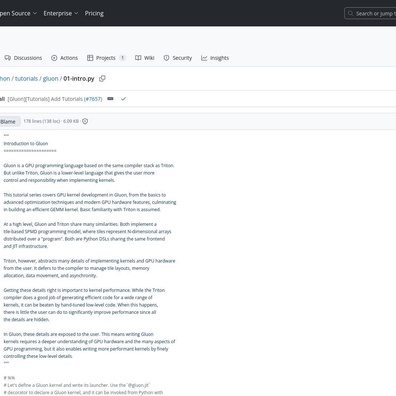Navigate to the gluon folder breadcrumb

click(x=50, y=79)
